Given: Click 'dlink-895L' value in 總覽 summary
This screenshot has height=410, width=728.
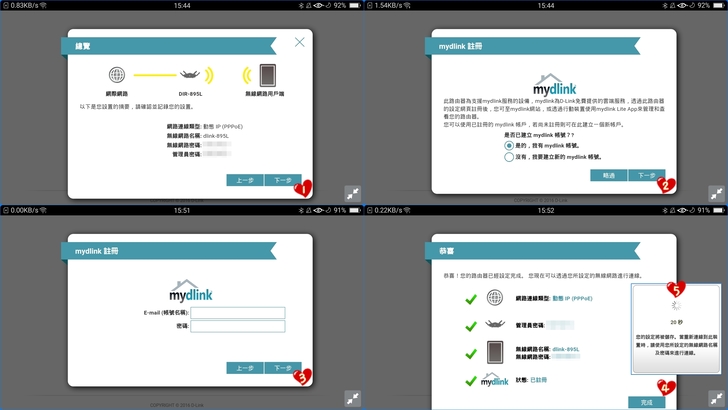Looking at the screenshot, I should tap(216, 136).
